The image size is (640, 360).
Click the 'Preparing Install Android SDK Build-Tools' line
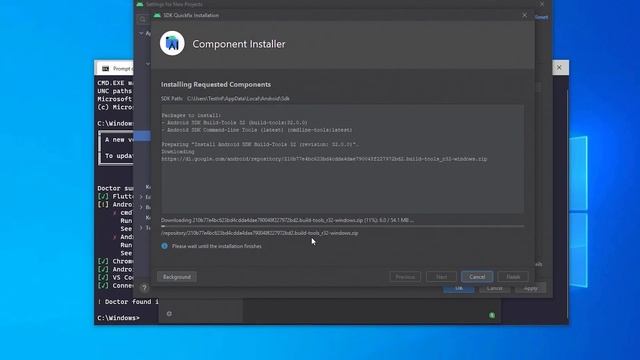(x=260, y=144)
